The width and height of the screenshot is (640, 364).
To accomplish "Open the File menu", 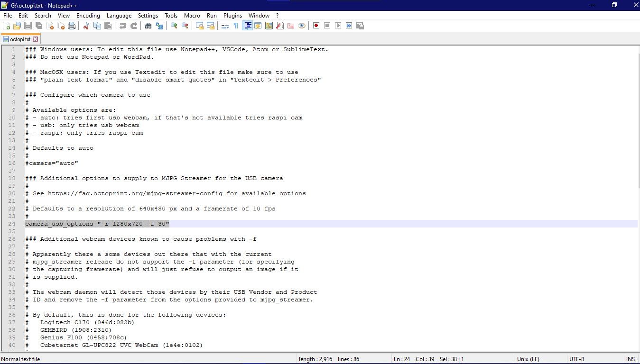I will click(x=8, y=16).
